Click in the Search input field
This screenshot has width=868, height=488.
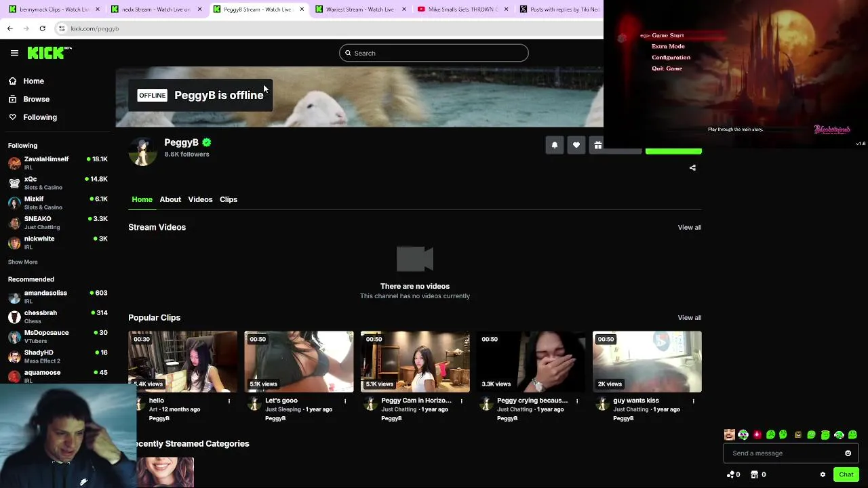pos(434,53)
